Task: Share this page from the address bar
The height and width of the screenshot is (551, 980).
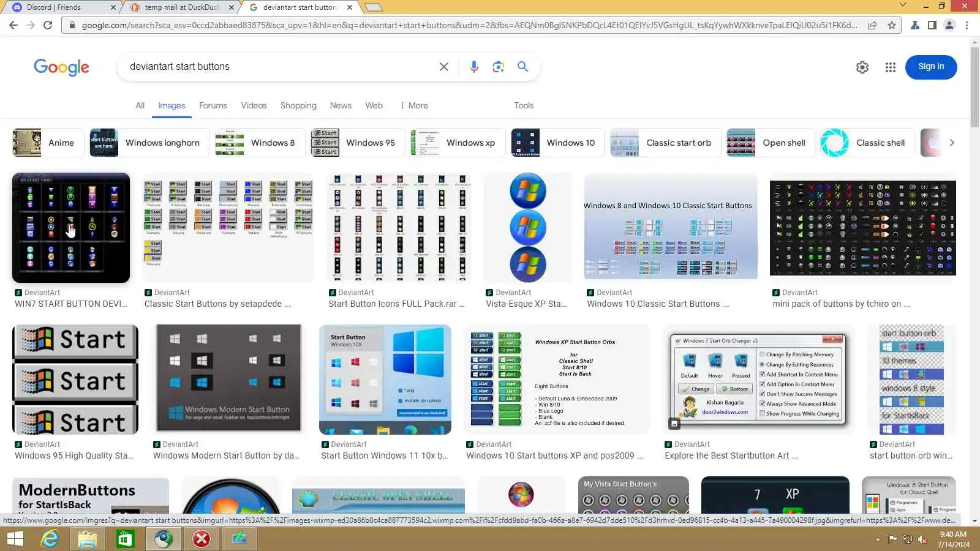Action: pyautogui.click(x=872, y=25)
